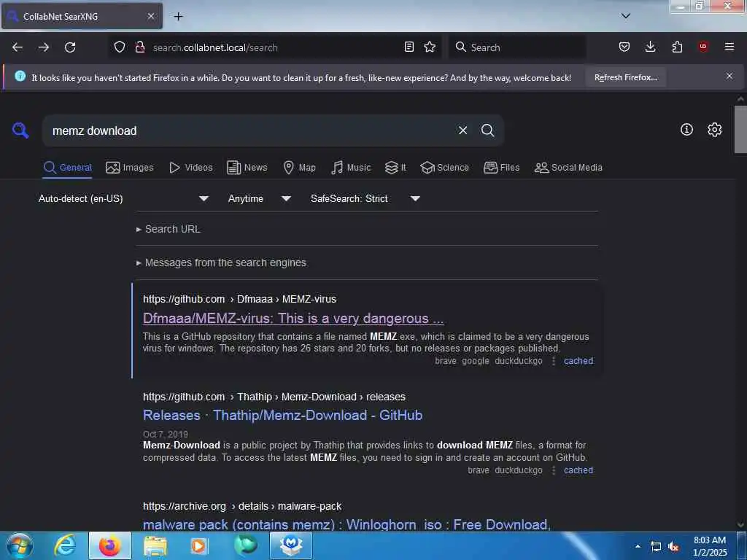Open the Firefox hamburger application menu
747x560 pixels.
click(x=729, y=47)
